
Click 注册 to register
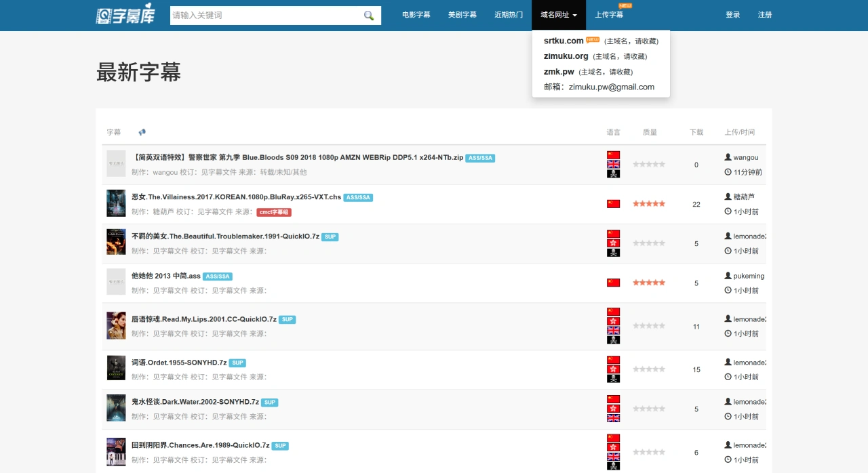765,15
